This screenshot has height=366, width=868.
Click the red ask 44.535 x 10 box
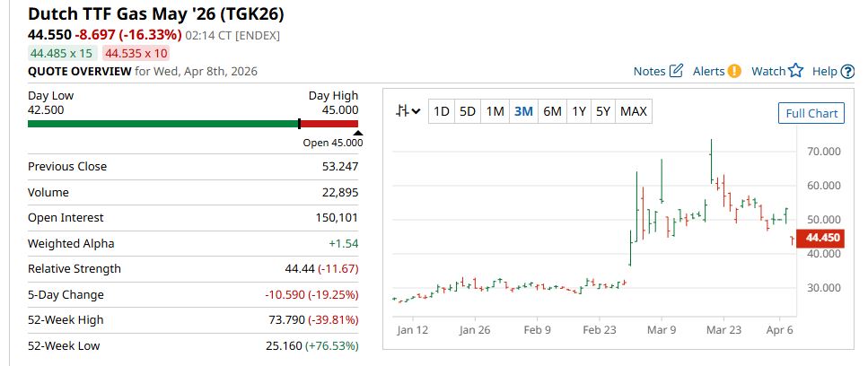click(136, 53)
